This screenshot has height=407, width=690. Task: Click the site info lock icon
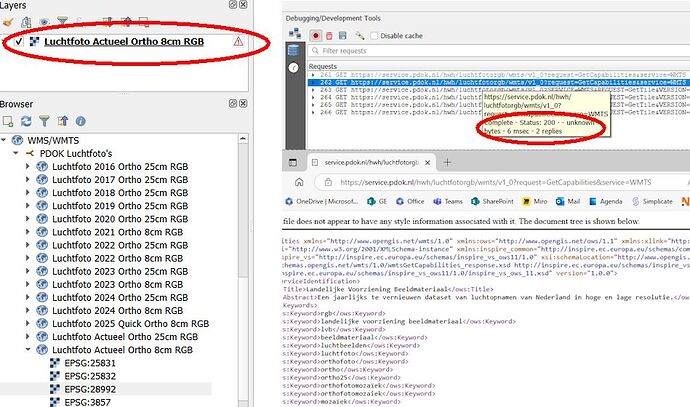click(328, 182)
